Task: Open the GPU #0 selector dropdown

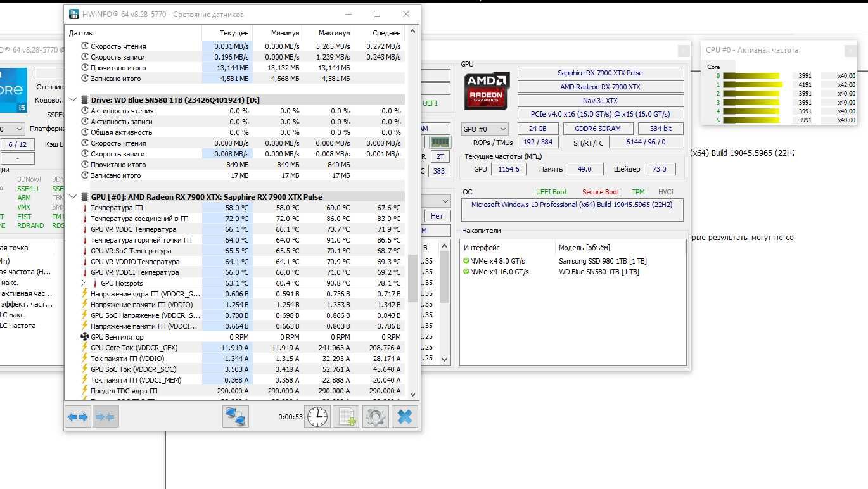Action: click(485, 129)
